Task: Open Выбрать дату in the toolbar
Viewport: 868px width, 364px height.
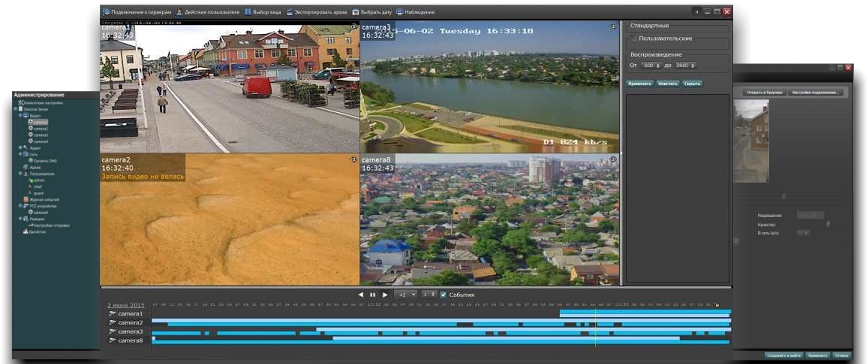Action: coord(372,12)
